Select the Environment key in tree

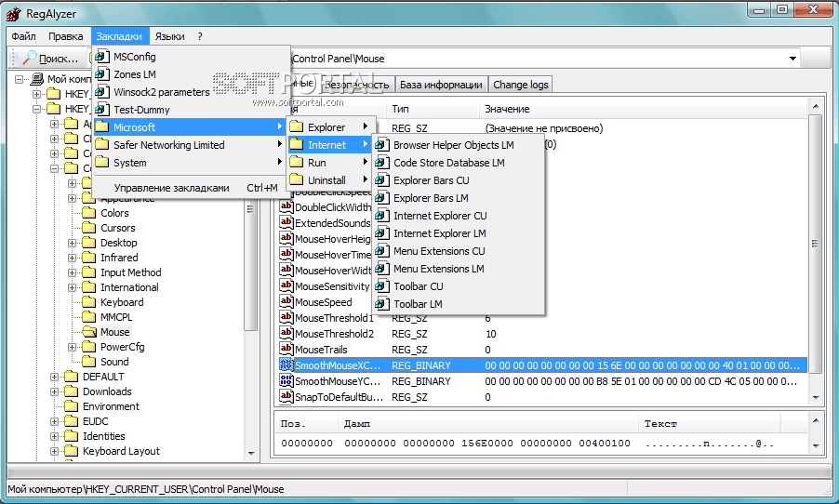(x=111, y=406)
